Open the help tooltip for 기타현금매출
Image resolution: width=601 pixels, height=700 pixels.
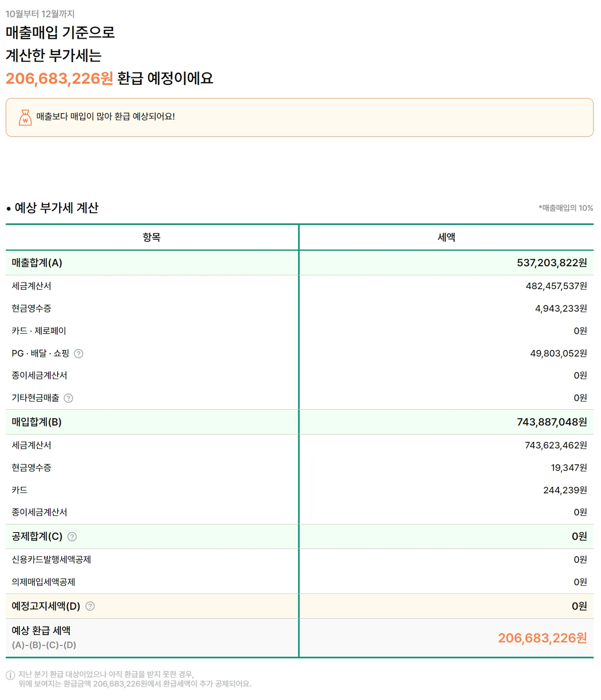coord(69,398)
